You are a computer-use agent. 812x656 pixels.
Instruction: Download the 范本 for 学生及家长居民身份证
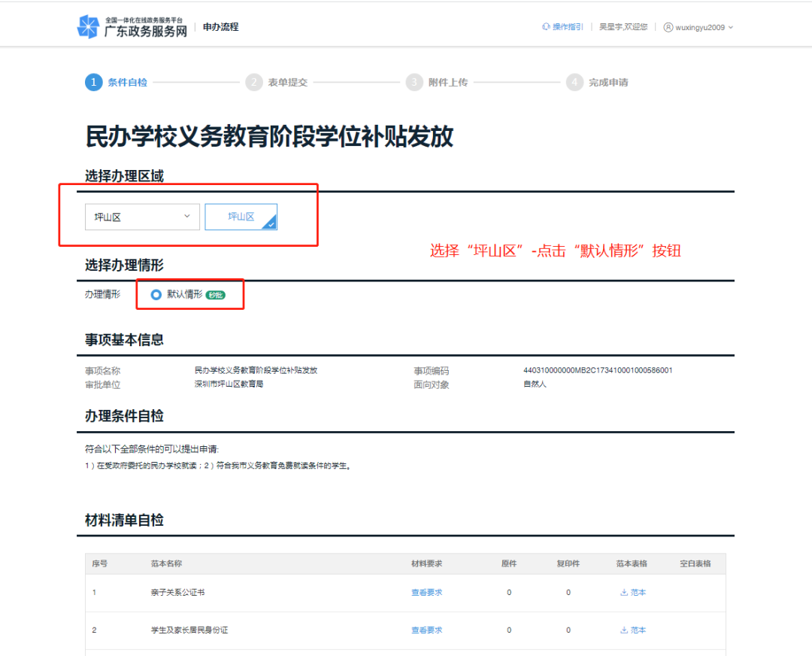click(x=632, y=630)
